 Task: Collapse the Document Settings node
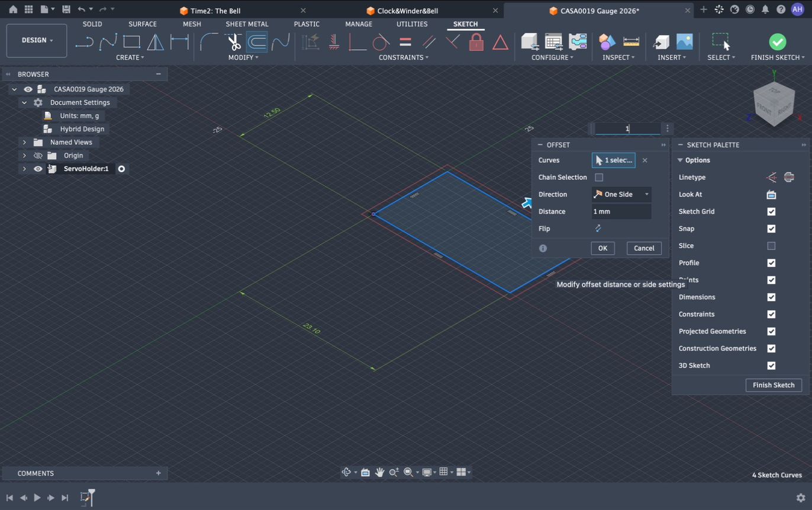[24, 102]
